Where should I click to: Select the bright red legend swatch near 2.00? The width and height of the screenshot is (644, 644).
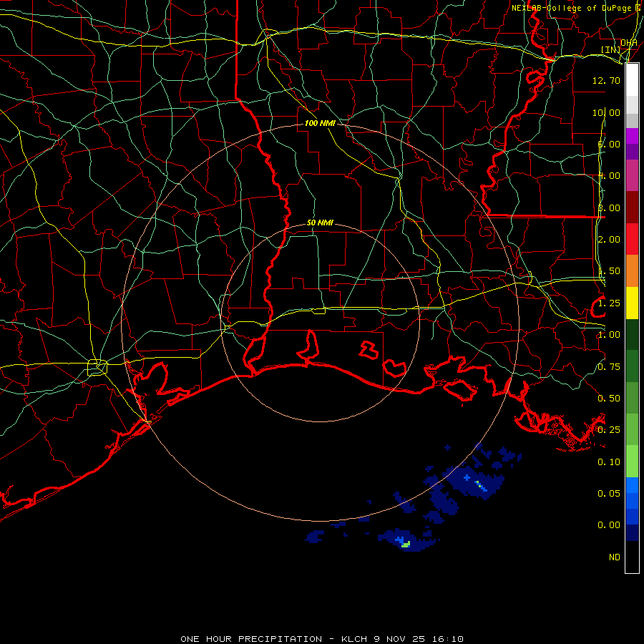[x=632, y=239]
